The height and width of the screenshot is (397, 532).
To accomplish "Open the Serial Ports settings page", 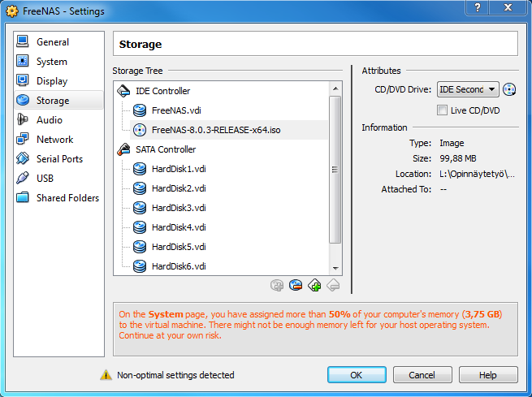I will pyautogui.click(x=58, y=159).
